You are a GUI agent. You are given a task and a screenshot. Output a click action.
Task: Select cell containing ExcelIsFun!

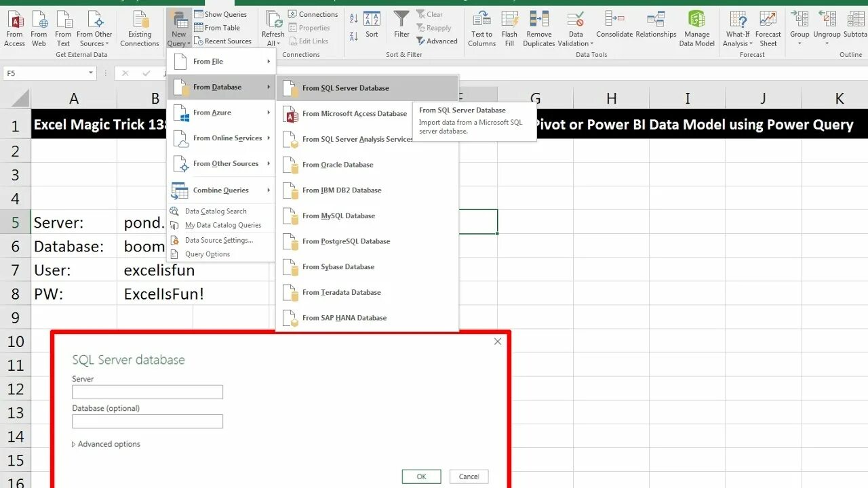[163, 293]
